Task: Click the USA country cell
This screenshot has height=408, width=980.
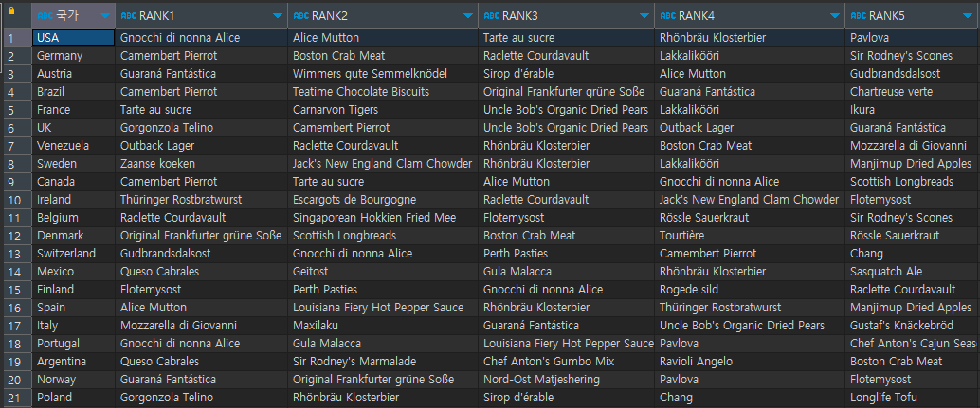Action: 73,38
